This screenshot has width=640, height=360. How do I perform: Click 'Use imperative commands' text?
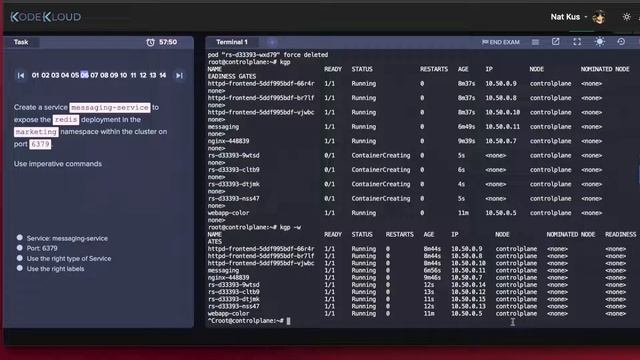pos(58,164)
